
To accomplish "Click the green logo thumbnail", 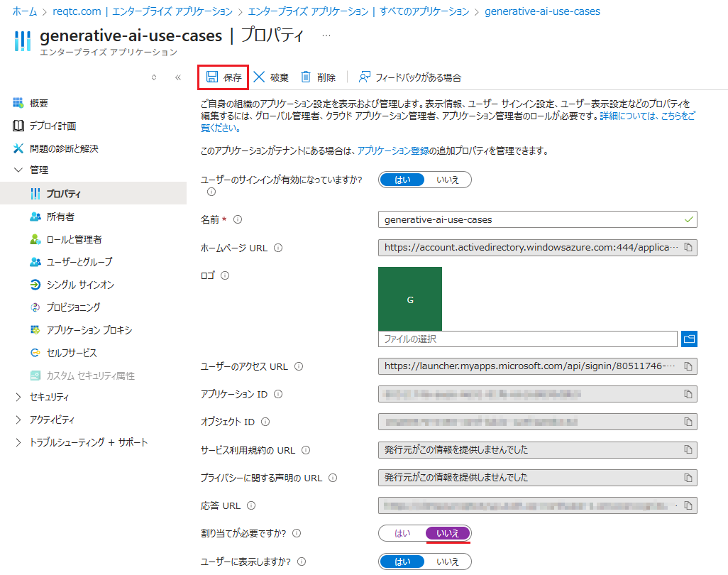I will (409, 300).
